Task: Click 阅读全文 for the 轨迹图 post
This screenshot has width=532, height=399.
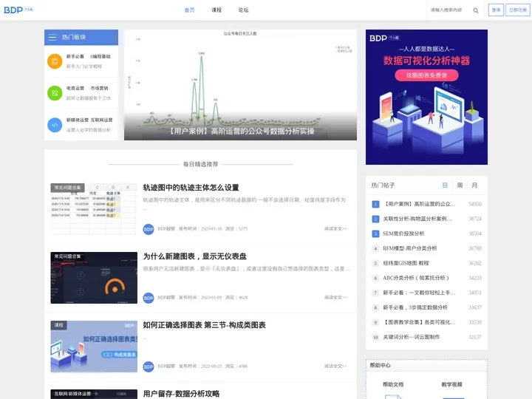Action: tap(335, 228)
